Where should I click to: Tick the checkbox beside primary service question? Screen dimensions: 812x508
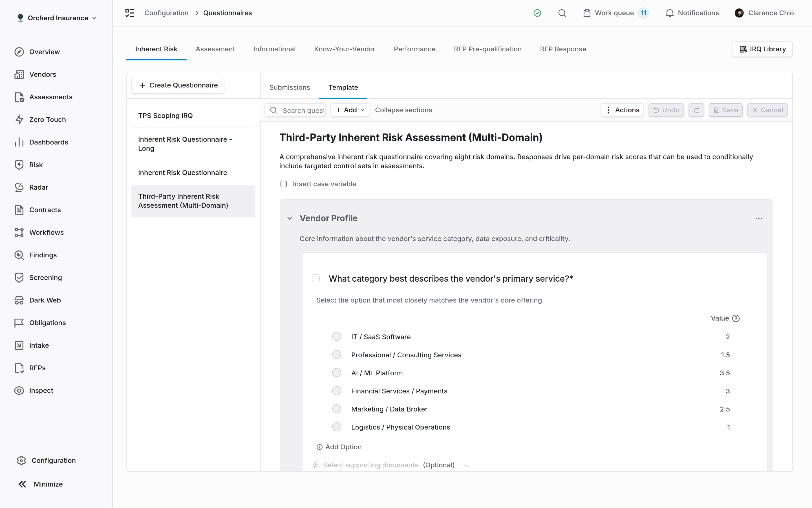click(x=316, y=278)
